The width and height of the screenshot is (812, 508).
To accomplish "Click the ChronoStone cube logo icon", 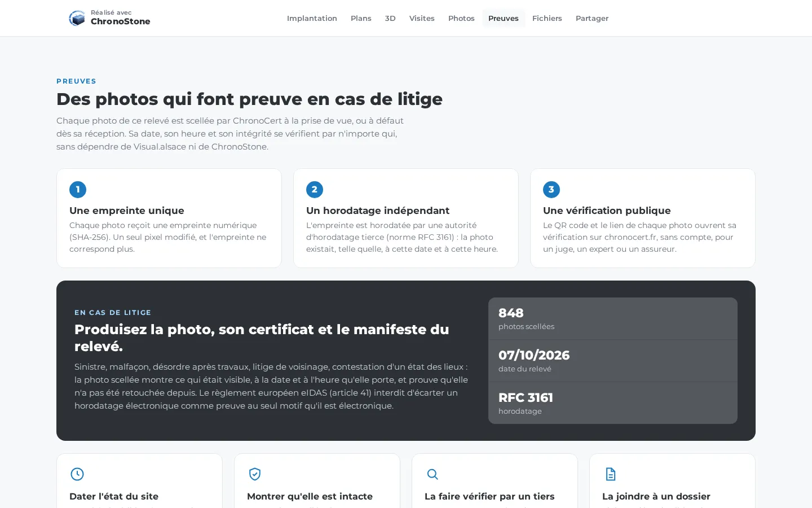I will point(77,18).
